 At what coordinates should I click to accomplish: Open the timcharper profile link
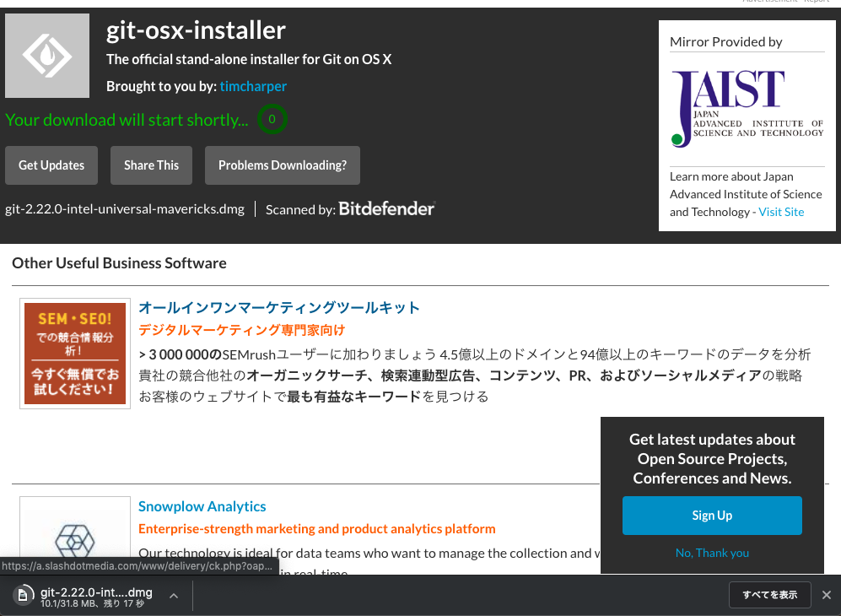(253, 85)
